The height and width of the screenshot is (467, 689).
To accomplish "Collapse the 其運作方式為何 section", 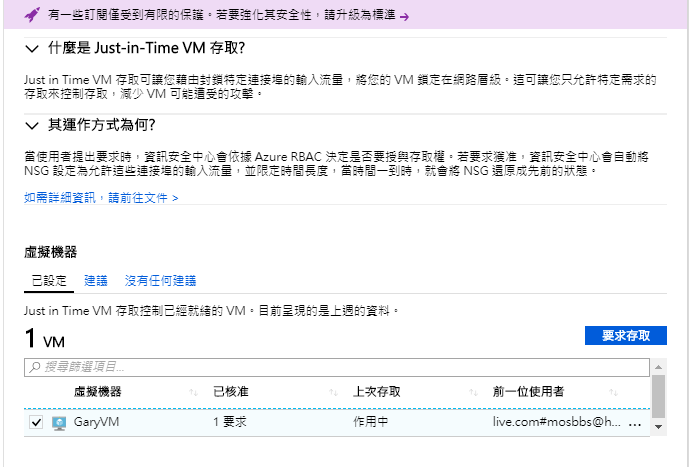I will point(32,126).
